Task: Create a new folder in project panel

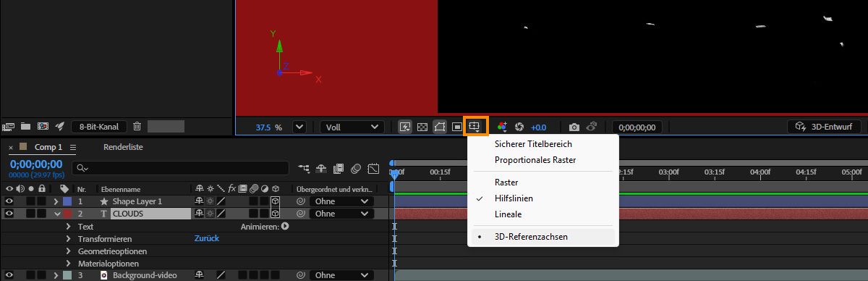Action: click(x=25, y=126)
